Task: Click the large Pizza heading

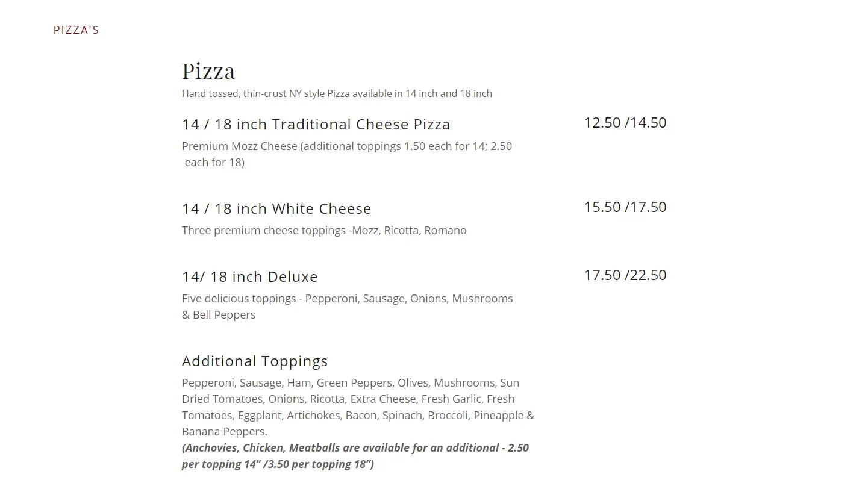Action: (x=208, y=71)
